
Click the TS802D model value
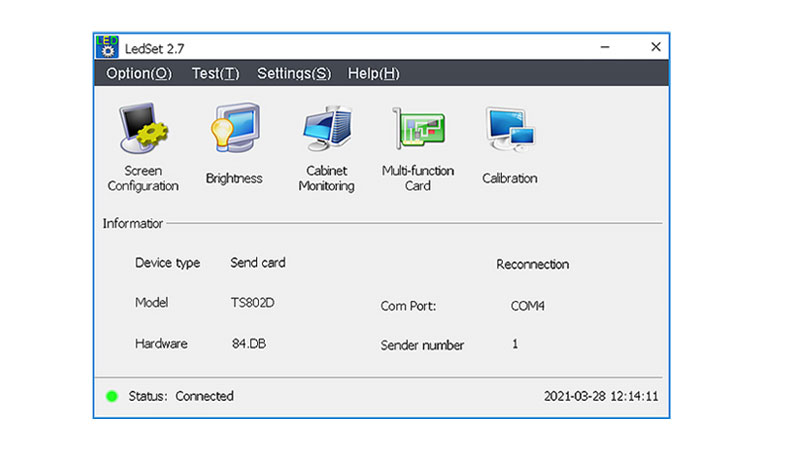pyautogui.click(x=253, y=303)
